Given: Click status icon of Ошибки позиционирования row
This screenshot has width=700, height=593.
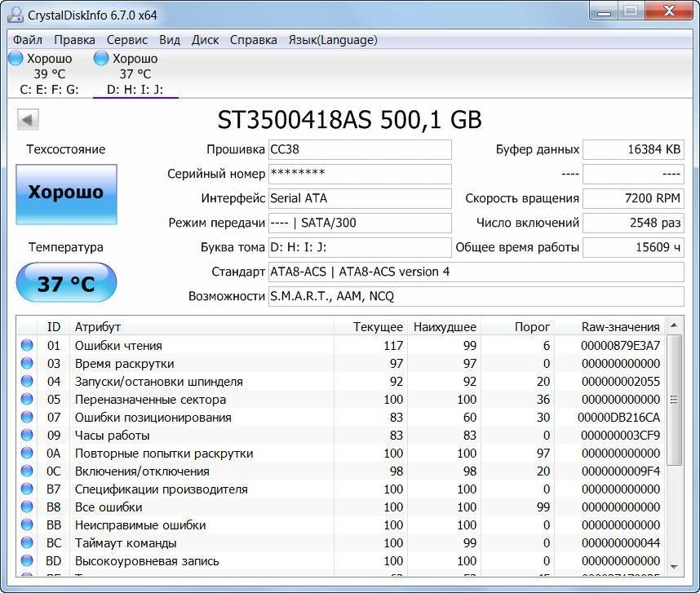Looking at the screenshot, I should 27,417.
